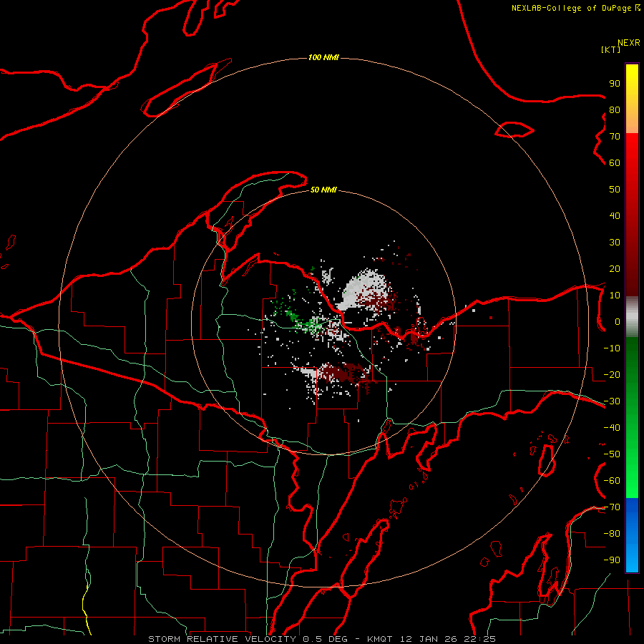The width and height of the screenshot is (644, 644).
Task: Click the 20 value on the velocity scale
Action: coord(615,269)
